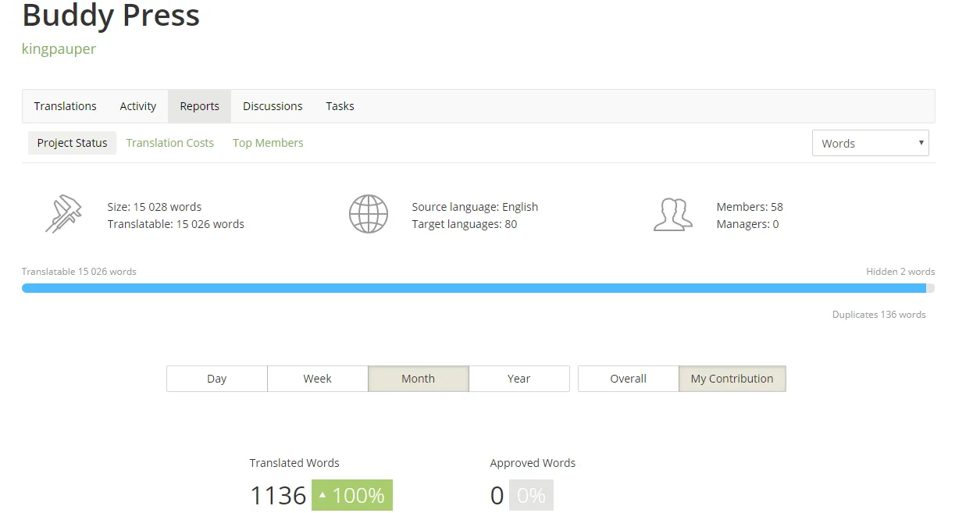This screenshot has width=980, height=513.
Task: Open the Translation Costs report
Action: click(169, 143)
